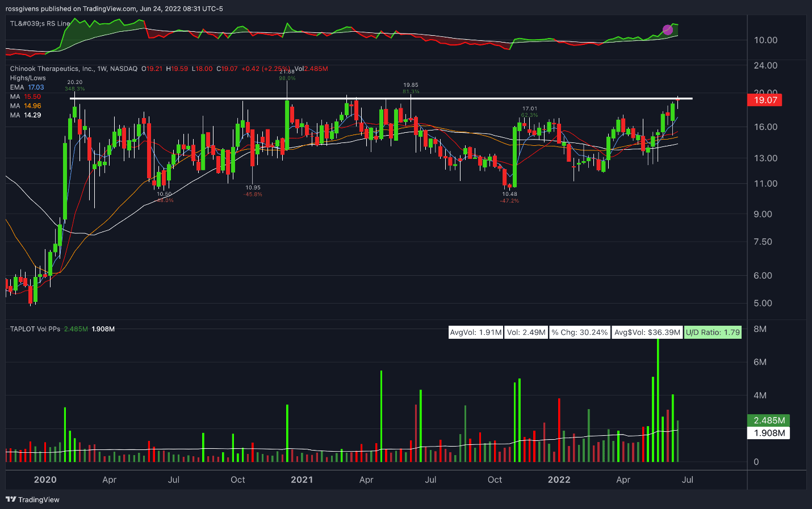Select the purple circle marker on the RS line

pyautogui.click(x=668, y=30)
